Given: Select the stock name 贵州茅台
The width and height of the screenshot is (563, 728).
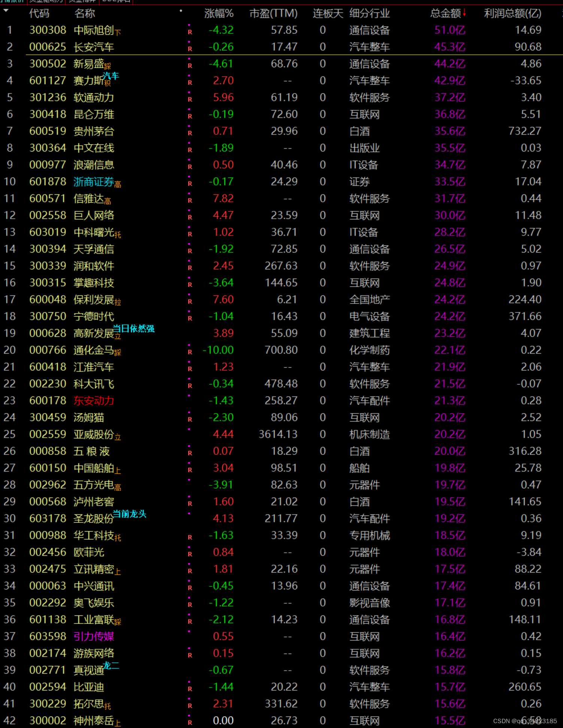Looking at the screenshot, I should click(x=94, y=131).
